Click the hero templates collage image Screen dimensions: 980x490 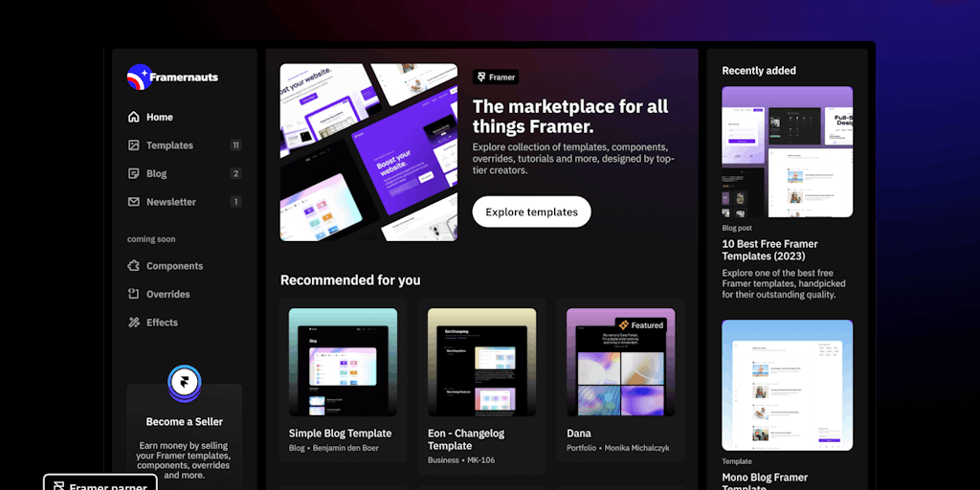coord(368,152)
